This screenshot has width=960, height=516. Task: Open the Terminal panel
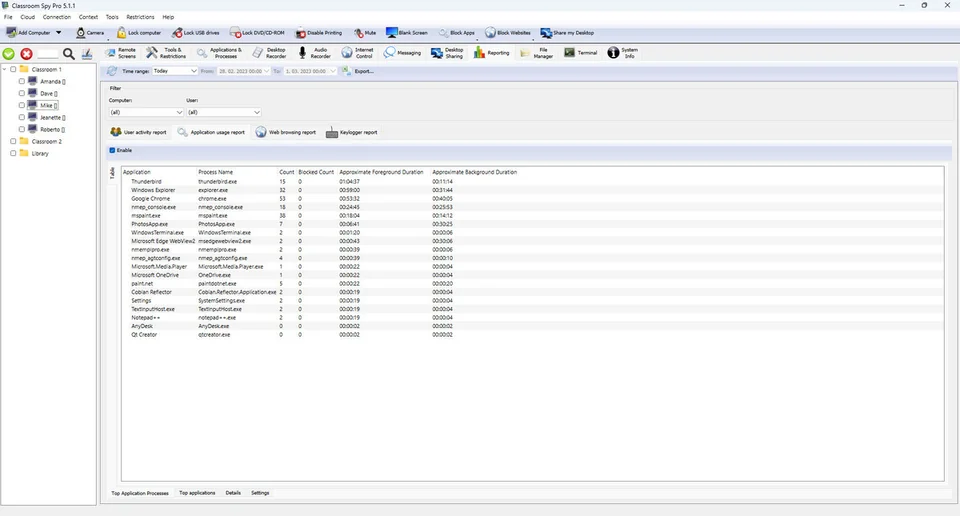580,53
